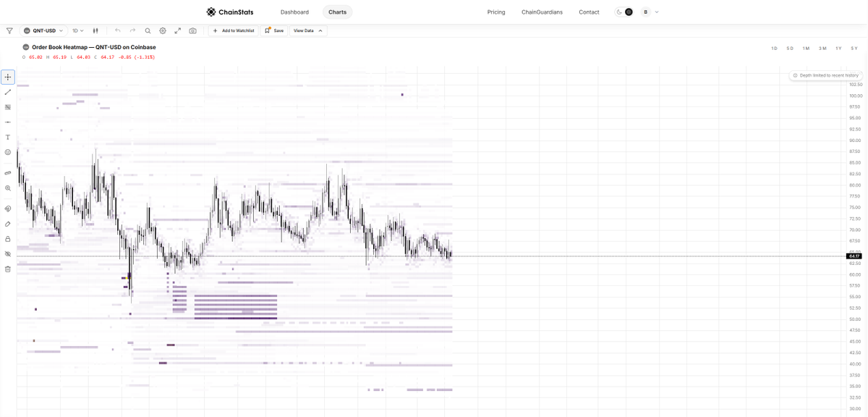Set chart range to 3M

coord(822,49)
